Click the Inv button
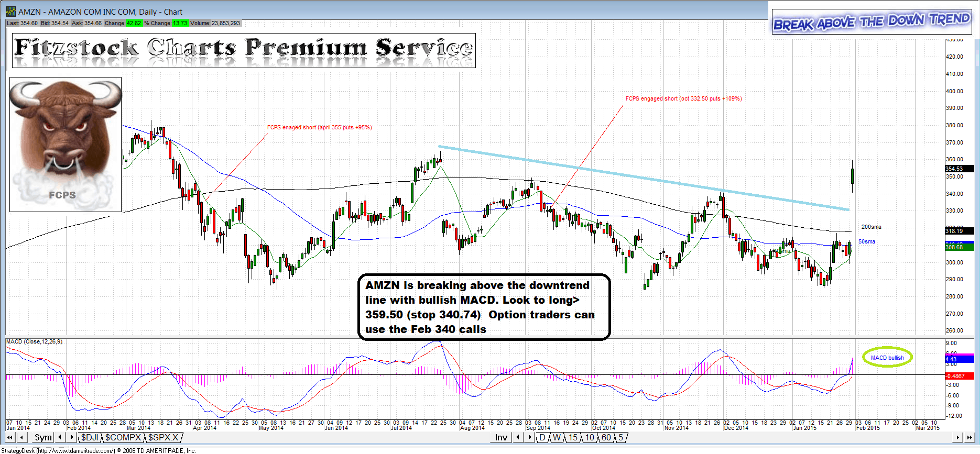This screenshot has width=980, height=454. tap(501, 437)
